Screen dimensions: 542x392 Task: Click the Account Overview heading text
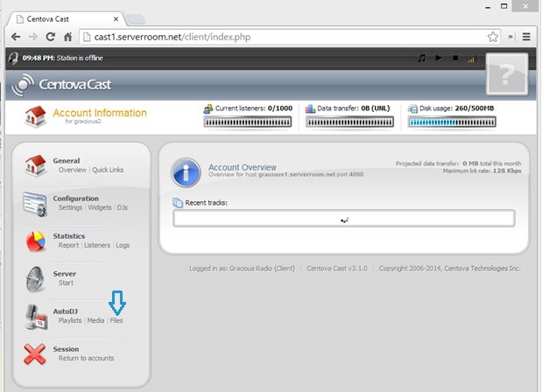243,167
